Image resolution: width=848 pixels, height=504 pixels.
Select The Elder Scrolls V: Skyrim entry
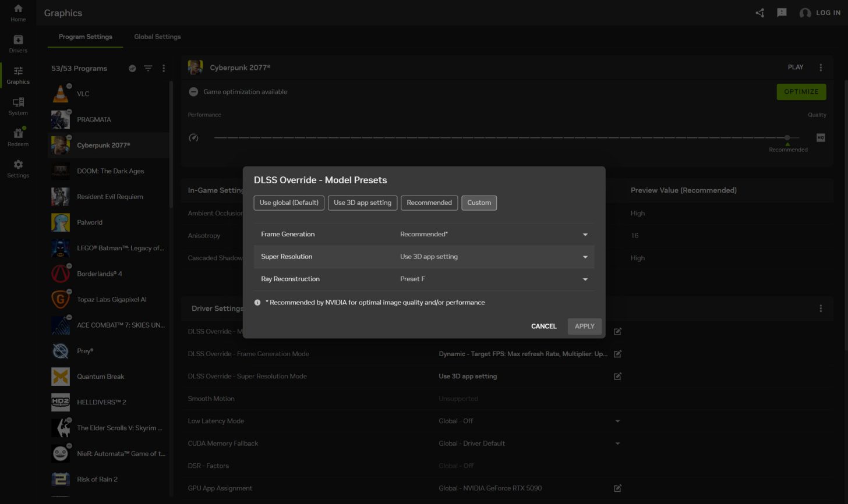click(x=108, y=428)
